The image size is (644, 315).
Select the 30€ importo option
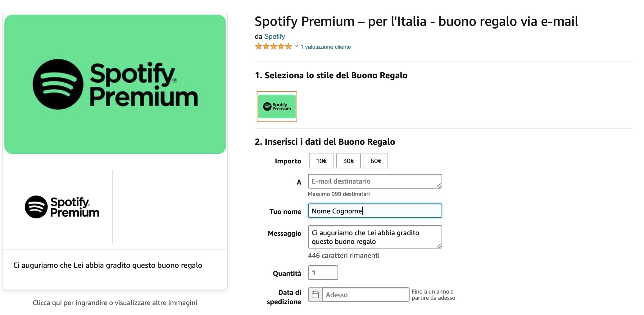[348, 161]
